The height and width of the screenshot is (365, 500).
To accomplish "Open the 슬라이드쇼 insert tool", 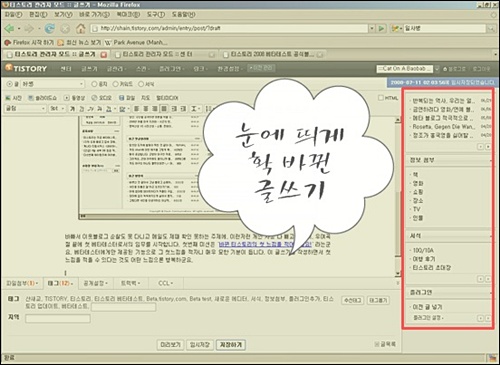I will (42, 98).
